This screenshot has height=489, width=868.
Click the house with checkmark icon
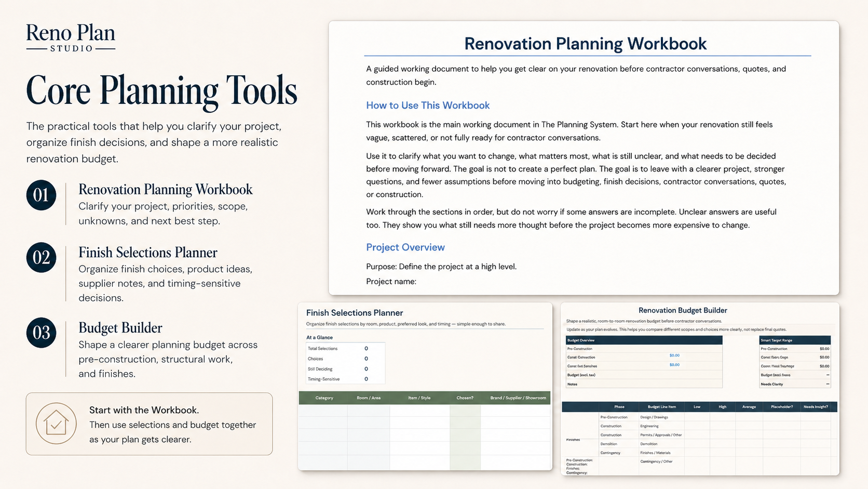(x=56, y=424)
